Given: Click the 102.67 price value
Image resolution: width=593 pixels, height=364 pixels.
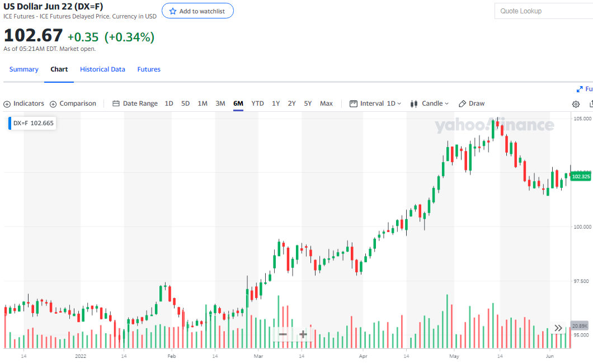Looking at the screenshot, I should pos(33,36).
